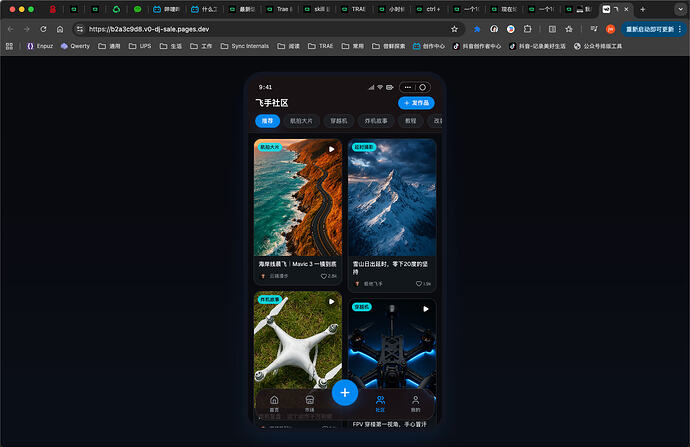Image resolution: width=690 pixels, height=447 pixels.
Task: Open the FPV drone with blue lights thumbnail
Action: point(392,350)
